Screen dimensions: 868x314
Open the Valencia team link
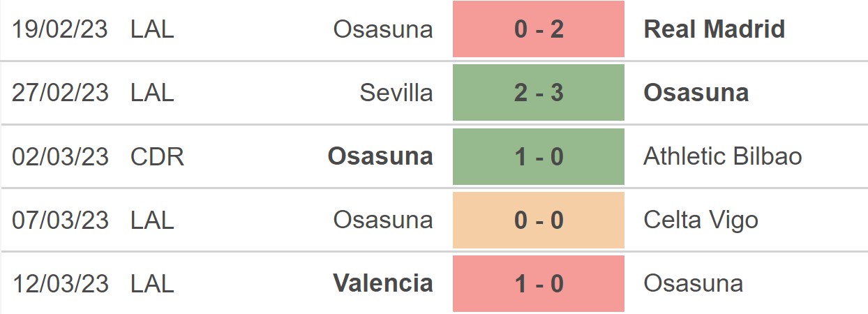pyautogui.click(x=383, y=283)
